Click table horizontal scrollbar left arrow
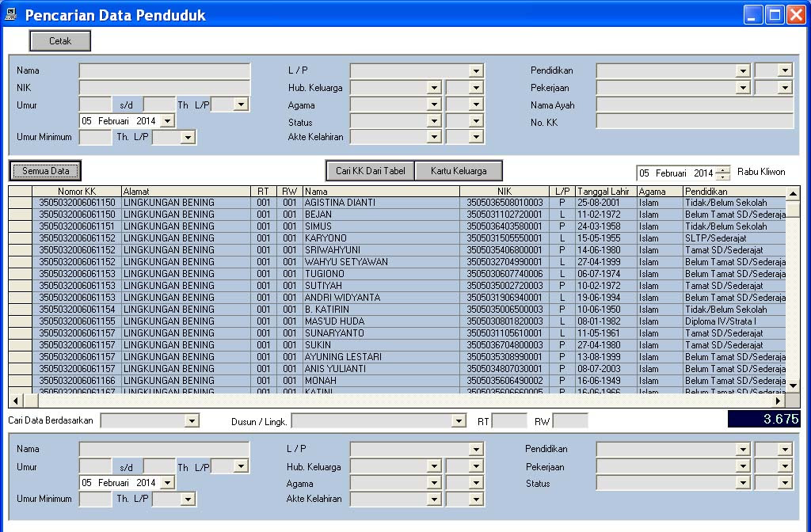 coord(16,401)
